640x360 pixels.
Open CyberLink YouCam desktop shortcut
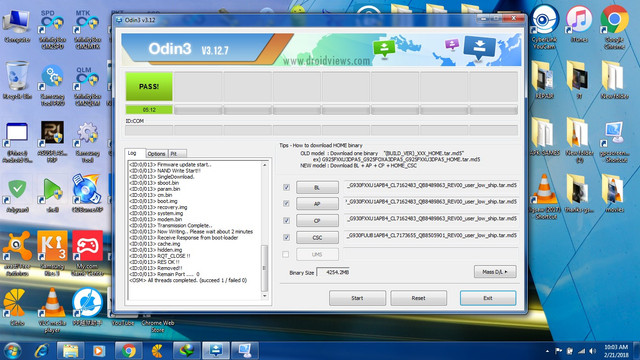pyautogui.click(x=544, y=26)
